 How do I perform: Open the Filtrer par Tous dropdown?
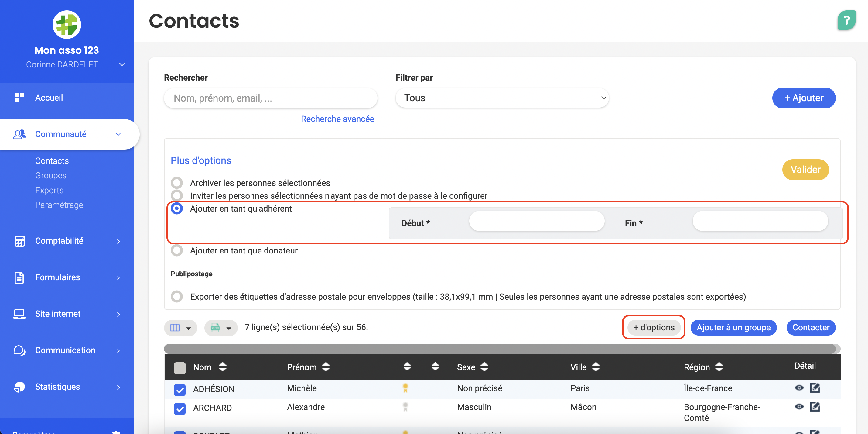point(502,98)
